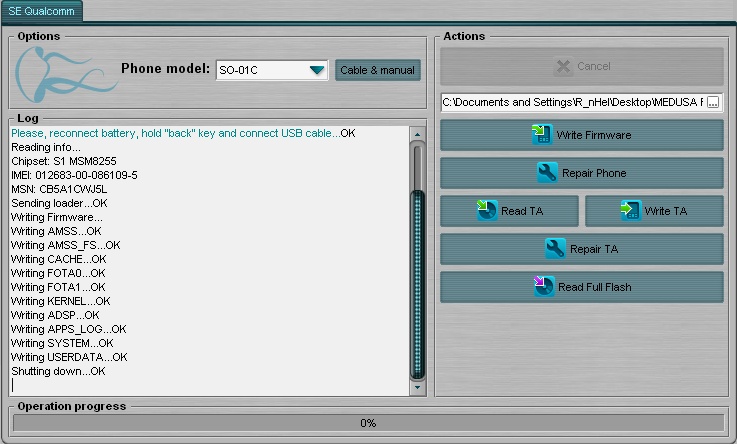
Task: Click the 'Shutting down...OK' log line
Action: [58, 371]
